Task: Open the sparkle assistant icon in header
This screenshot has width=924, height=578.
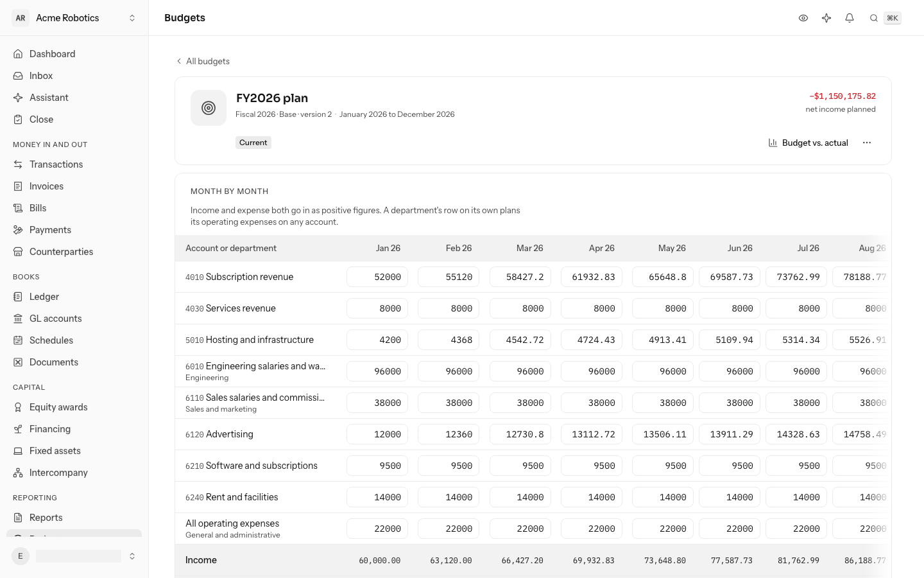Action: click(x=826, y=18)
